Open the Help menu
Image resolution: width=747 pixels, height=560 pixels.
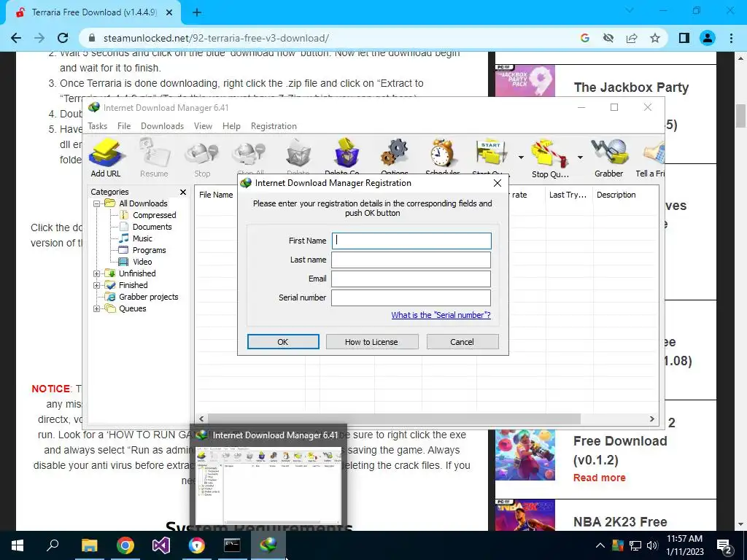tap(231, 126)
